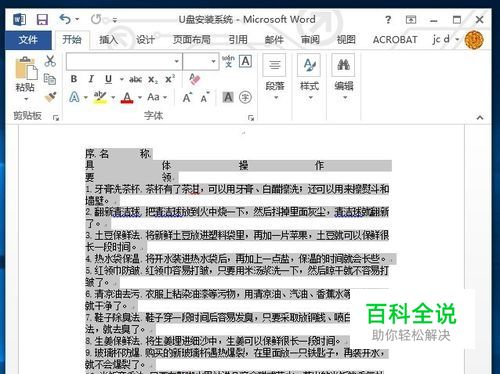Decrease font size with shrink A
The image size is (500, 374).
(205, 97)
